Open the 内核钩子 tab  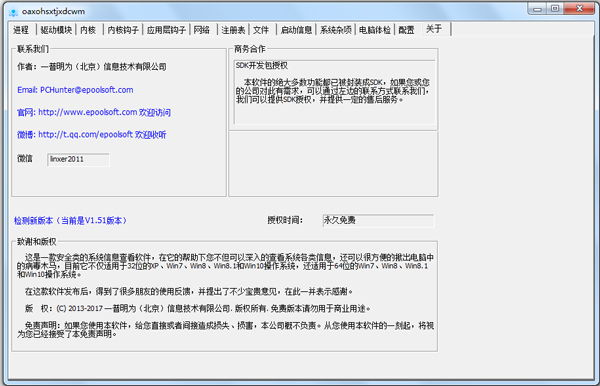[123, 30]
